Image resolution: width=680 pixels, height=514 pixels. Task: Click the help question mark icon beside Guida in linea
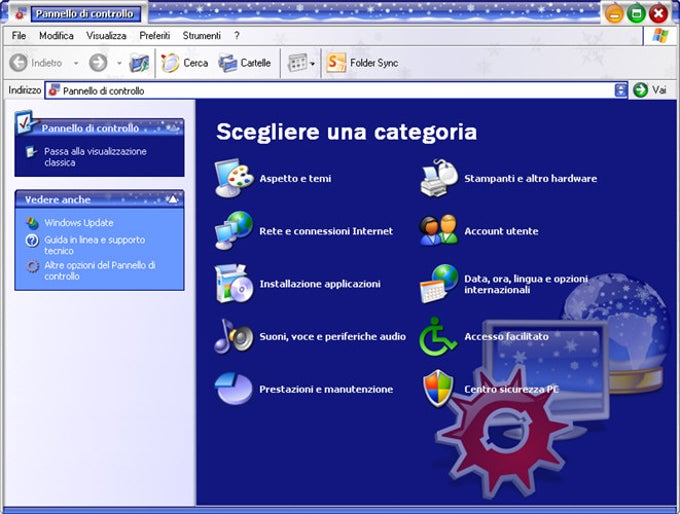point(32,240)
